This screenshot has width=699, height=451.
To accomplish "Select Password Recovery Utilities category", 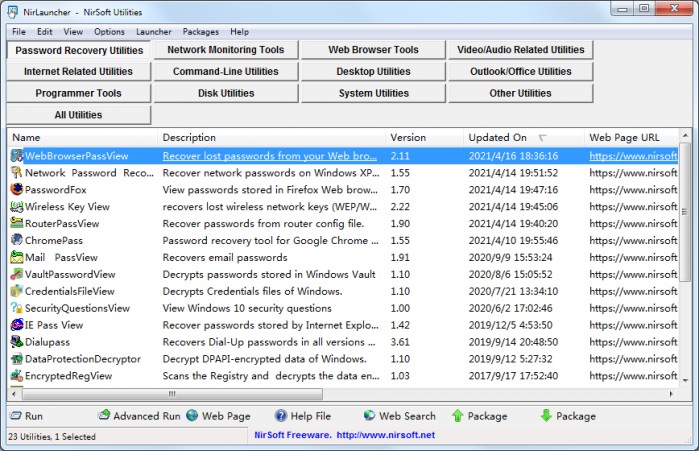I will point(79,50).
